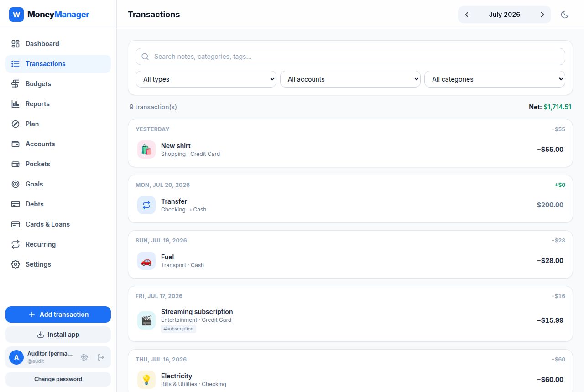The image size is (584, 392).
Task: Click the avatar circle labeled A
Action: (16, 357)
